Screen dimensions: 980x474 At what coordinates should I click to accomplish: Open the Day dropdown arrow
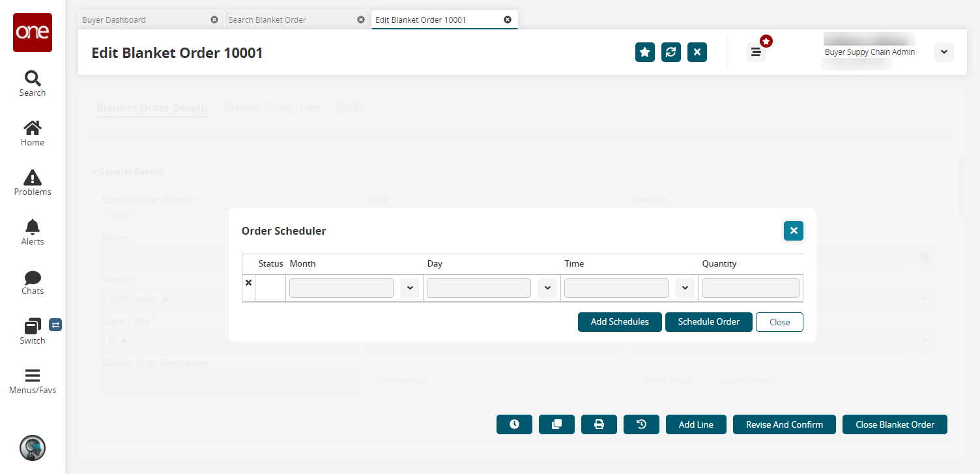(x=547, y=288)
